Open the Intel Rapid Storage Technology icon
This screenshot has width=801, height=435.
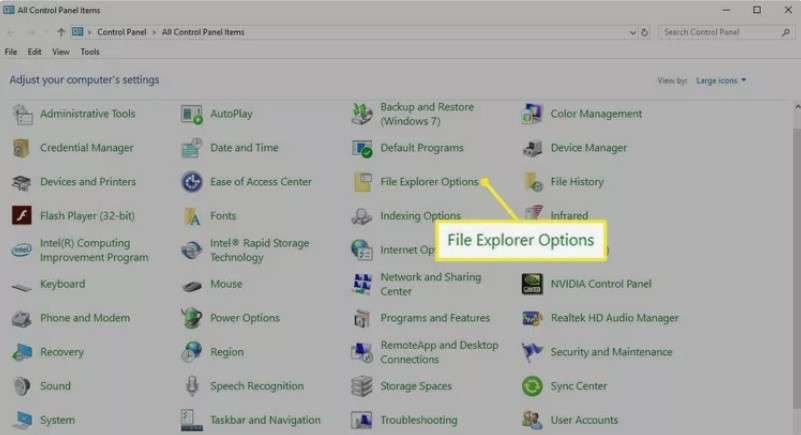192,250
